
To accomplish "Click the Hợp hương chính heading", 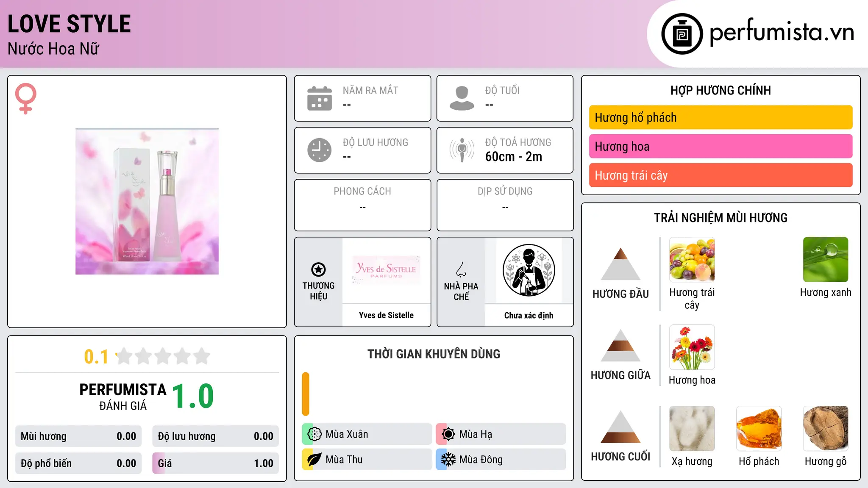I will (721, 90).
